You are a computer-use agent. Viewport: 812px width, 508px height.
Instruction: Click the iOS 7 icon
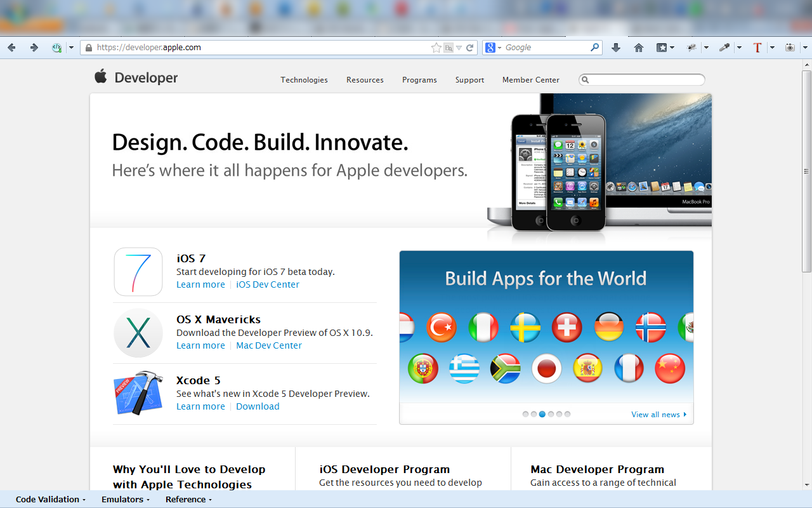coord(138,272)
